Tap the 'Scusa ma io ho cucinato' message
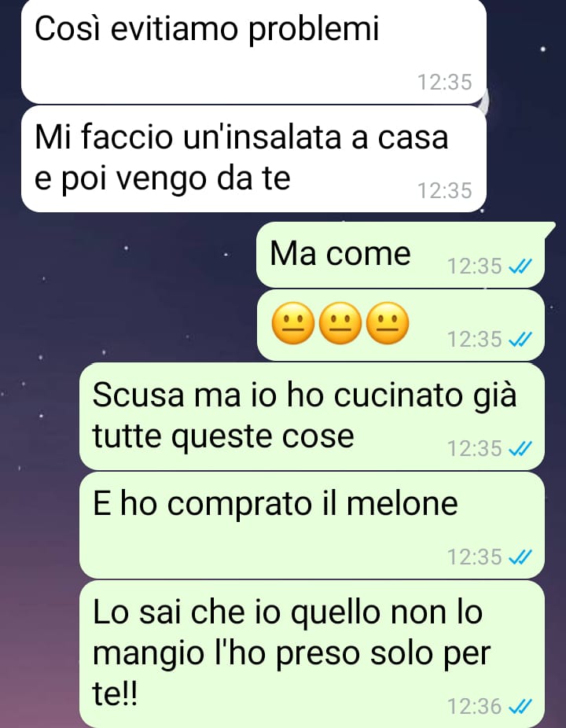This screenshot has height=728, width=566. pos(312,417)
